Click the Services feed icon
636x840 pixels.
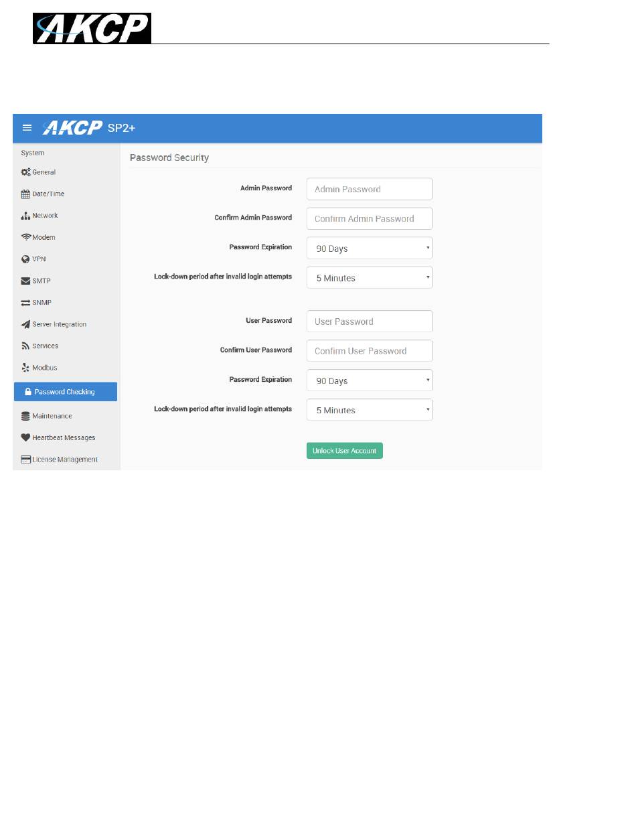[x=25, y=346]
